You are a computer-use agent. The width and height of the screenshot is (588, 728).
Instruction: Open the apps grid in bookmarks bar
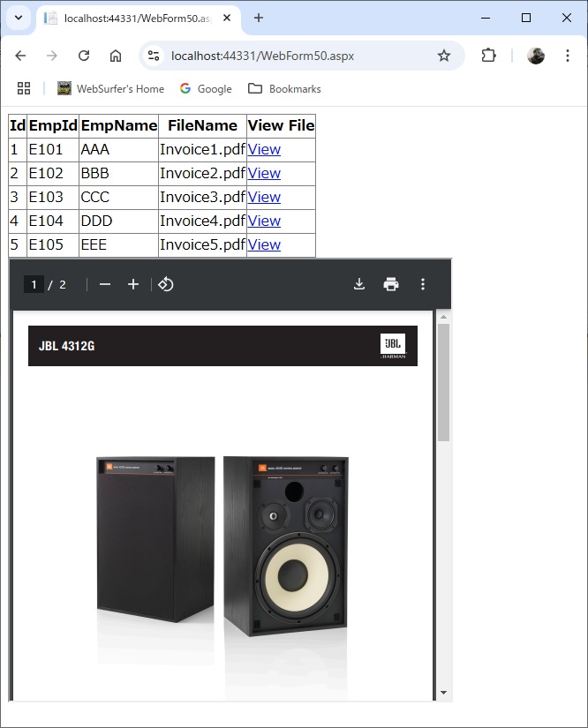pyautogui.click(x=24, y=88)
